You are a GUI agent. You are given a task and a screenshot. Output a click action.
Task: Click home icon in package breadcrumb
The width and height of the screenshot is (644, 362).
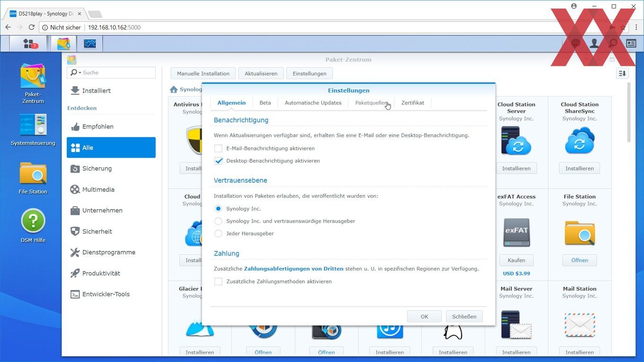[174, 89]
